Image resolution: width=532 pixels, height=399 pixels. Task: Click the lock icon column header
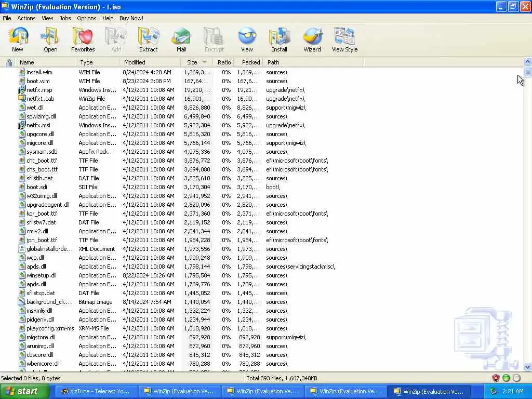click(9, 62)
